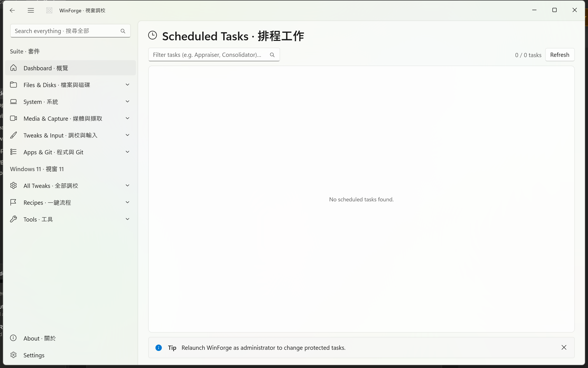Open the Settings page
Screen dimensions: 588x368
(70, 355)
